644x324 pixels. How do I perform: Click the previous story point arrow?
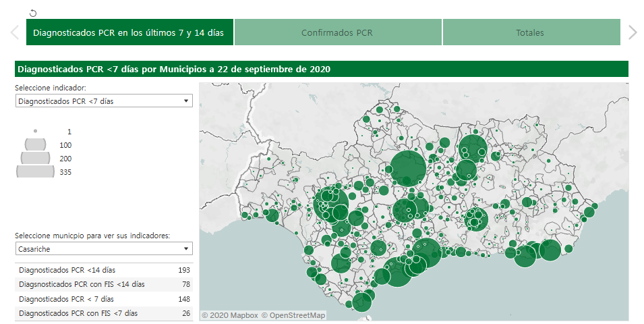[13, 32]
